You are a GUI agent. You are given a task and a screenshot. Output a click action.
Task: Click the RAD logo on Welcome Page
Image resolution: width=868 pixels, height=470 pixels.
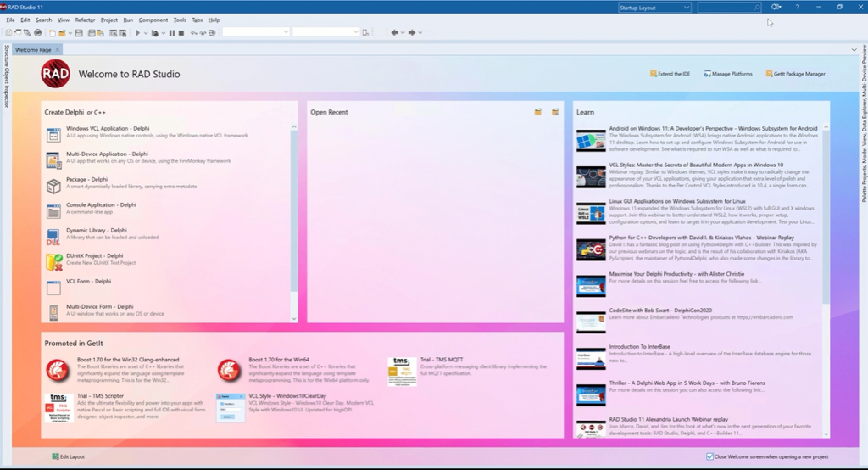pos(55,74)
